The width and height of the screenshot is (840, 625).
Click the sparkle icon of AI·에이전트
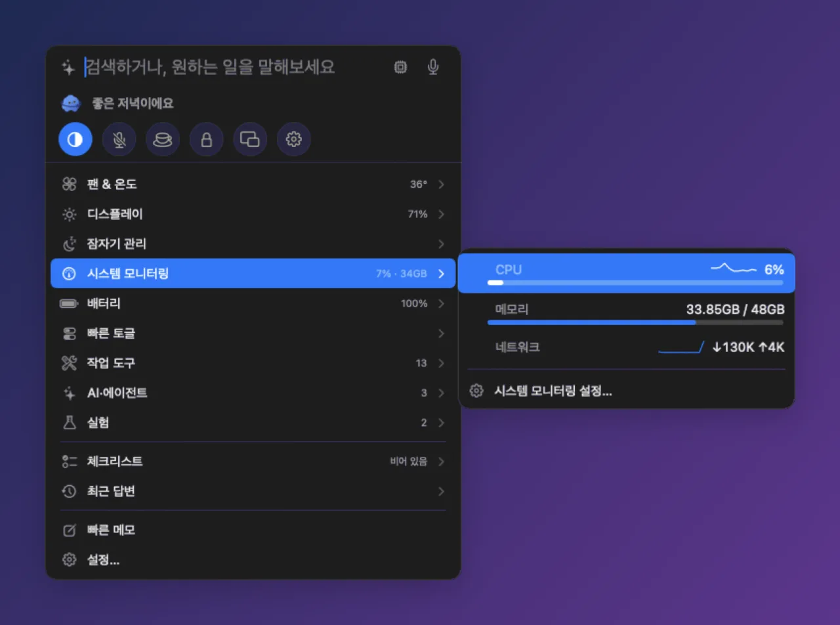(x=70, y=393)
